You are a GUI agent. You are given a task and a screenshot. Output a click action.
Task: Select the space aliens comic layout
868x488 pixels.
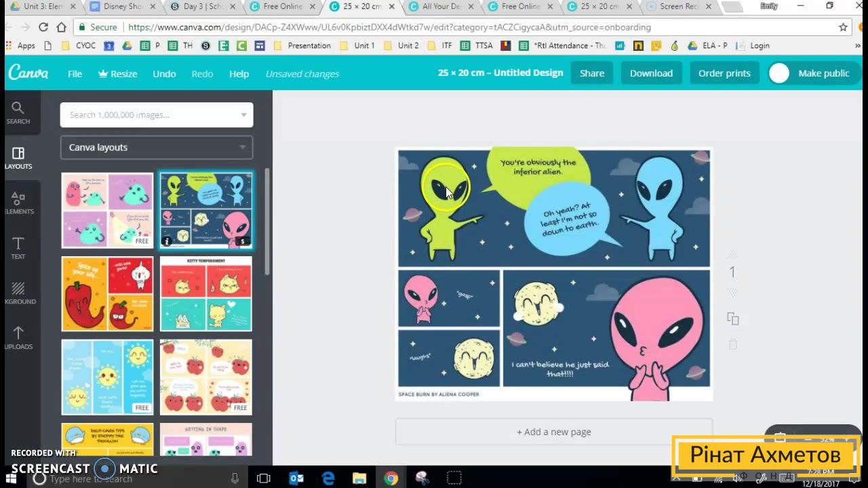(205, 210)
